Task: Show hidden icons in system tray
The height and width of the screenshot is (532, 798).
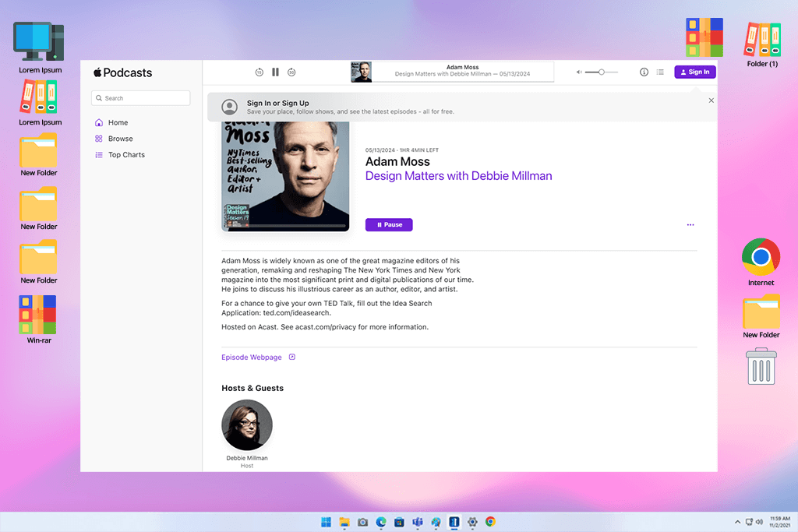Action: tap(737, 522)
